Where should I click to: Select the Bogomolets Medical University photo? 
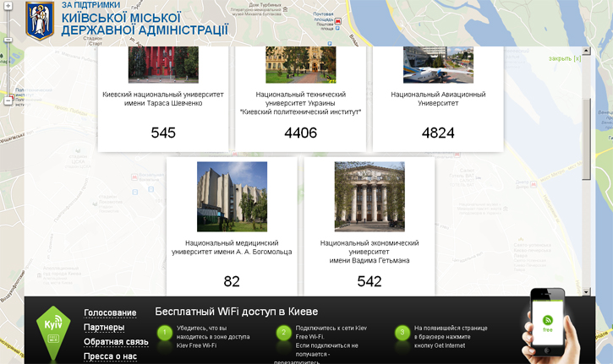pyautogui.click(x=233, y=197)
